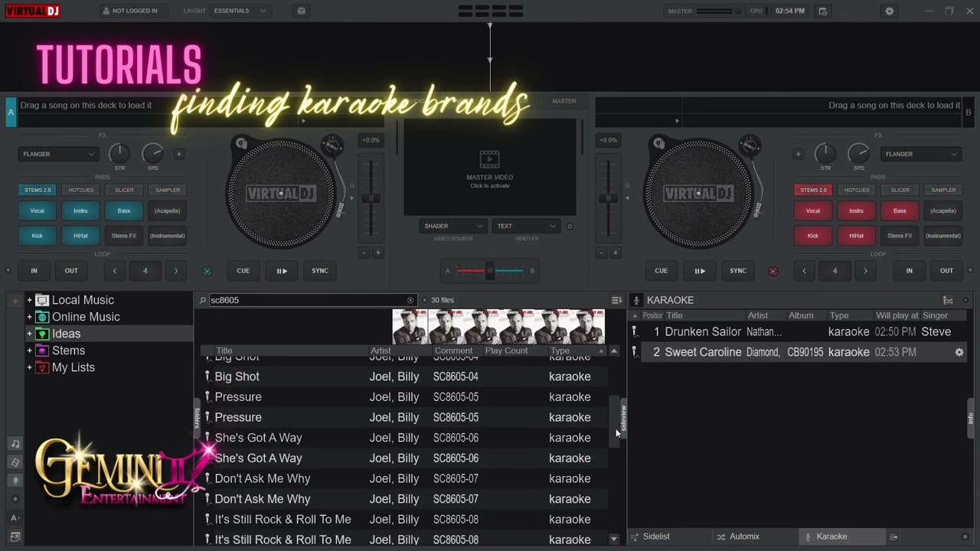Click the master volume slider
This screenshot has width=980, height=551.
[x=717, y=11]
